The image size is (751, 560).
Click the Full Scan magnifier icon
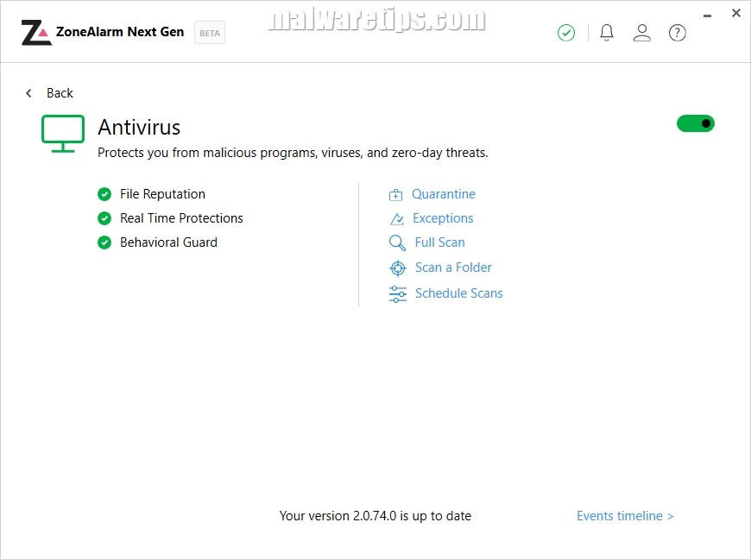coord(397,242)
